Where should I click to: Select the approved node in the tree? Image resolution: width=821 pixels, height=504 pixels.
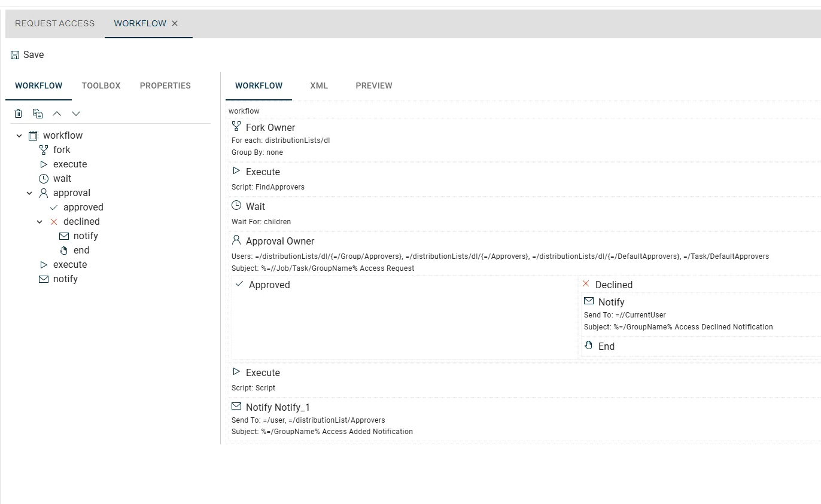[83, 207]
